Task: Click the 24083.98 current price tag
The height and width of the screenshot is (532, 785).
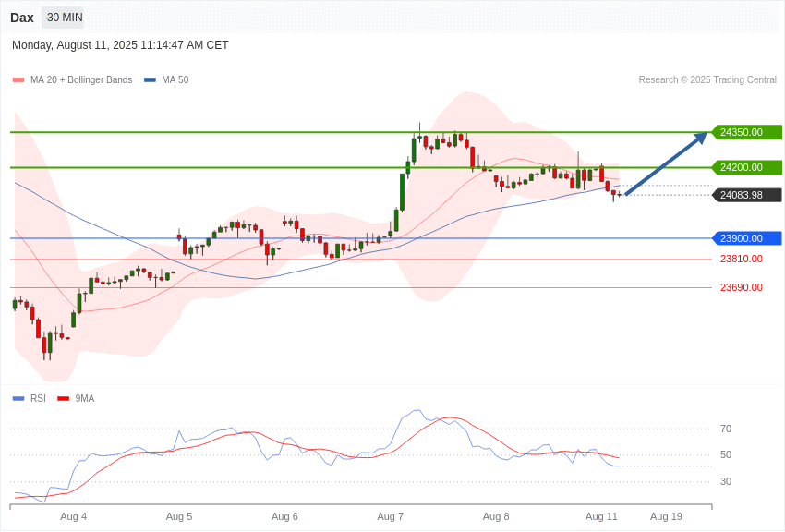Action: tap(746, 195)
